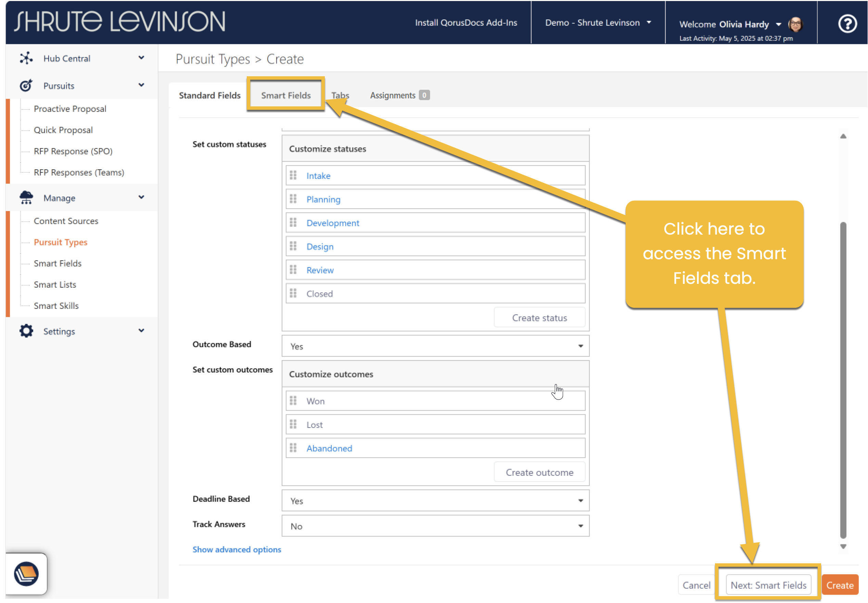This screenshot has height=603, width=868.
Task: Collapse the Hub Central sidebar section
Action: pyautogui.click(x=141, y=58)
